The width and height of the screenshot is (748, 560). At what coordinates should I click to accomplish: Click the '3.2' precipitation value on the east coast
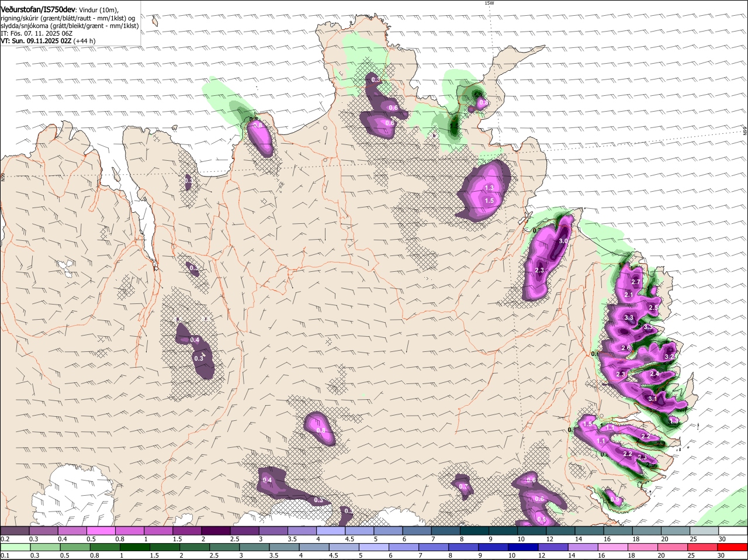pyautogui.click(x=670, y=357)
